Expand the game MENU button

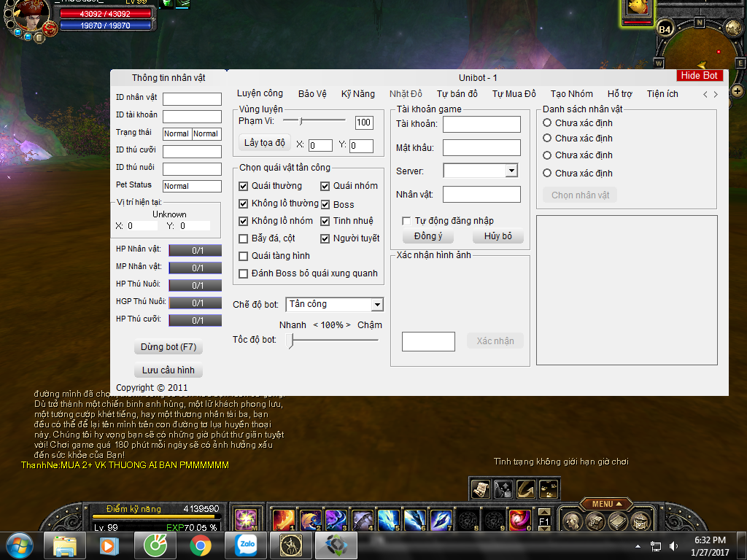(x=606, y=504)
